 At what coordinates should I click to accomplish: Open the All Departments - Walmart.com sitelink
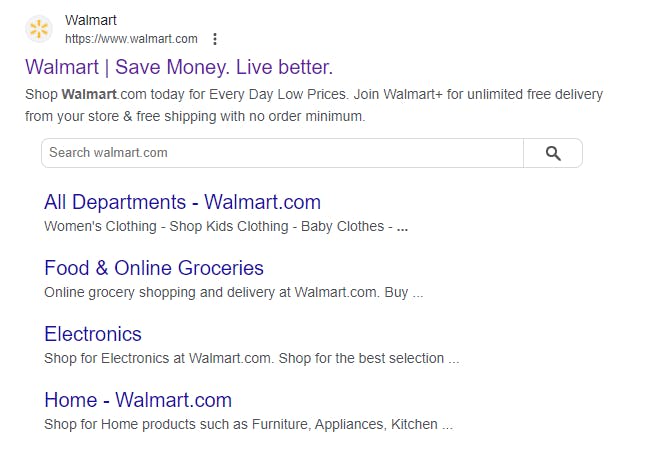(182, 202)
